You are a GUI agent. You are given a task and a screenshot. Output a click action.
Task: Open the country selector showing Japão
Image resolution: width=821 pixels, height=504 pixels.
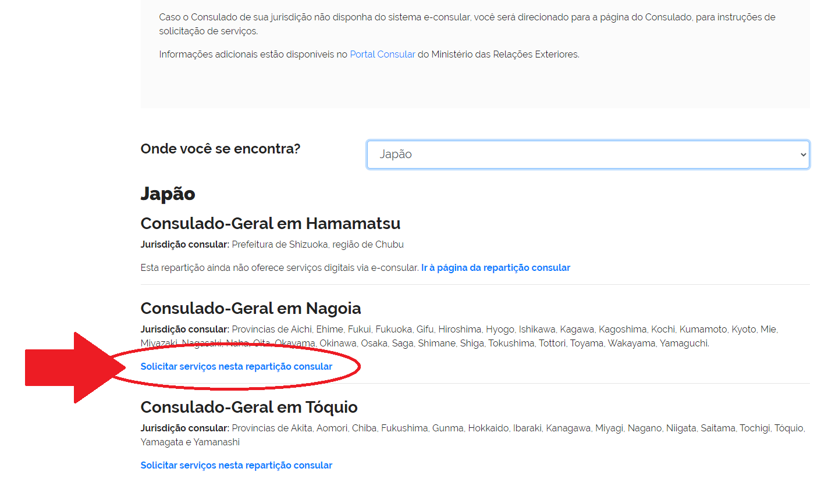(582, 155)
